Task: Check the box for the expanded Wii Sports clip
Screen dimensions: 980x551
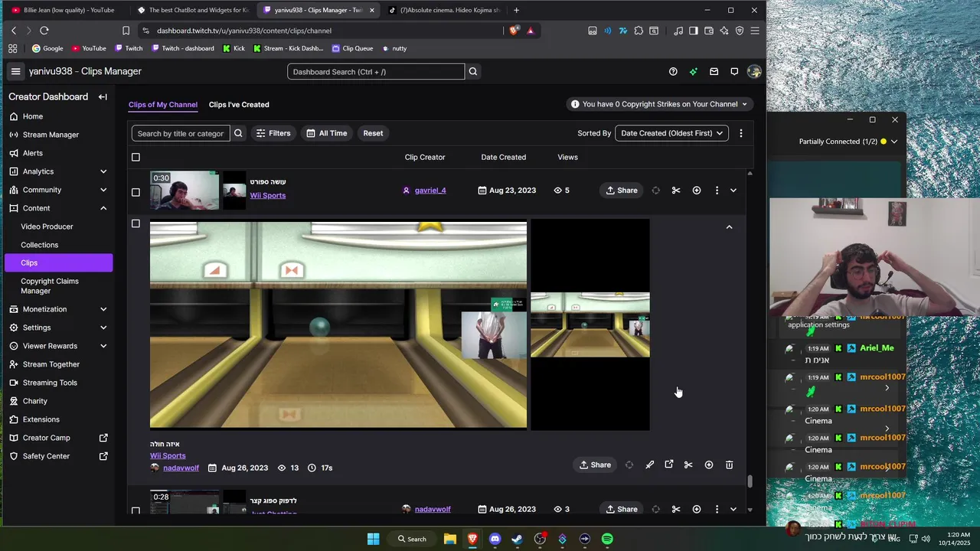Action: 136,223
